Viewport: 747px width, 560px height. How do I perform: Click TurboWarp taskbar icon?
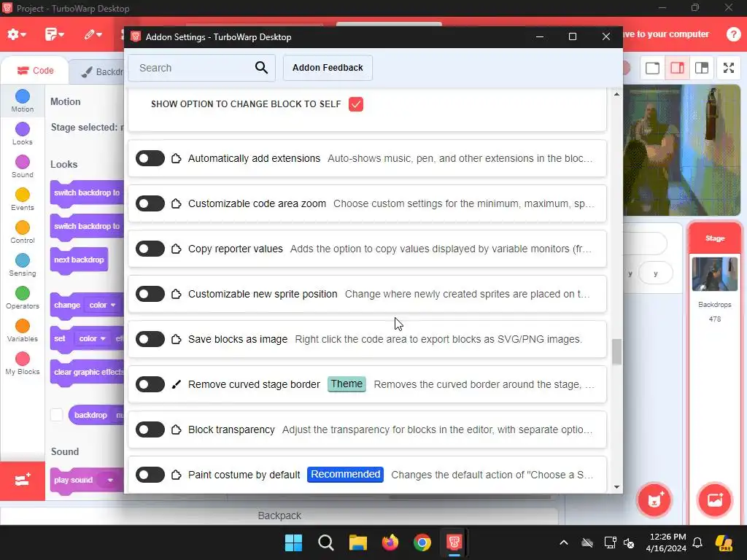coord(454,542)
